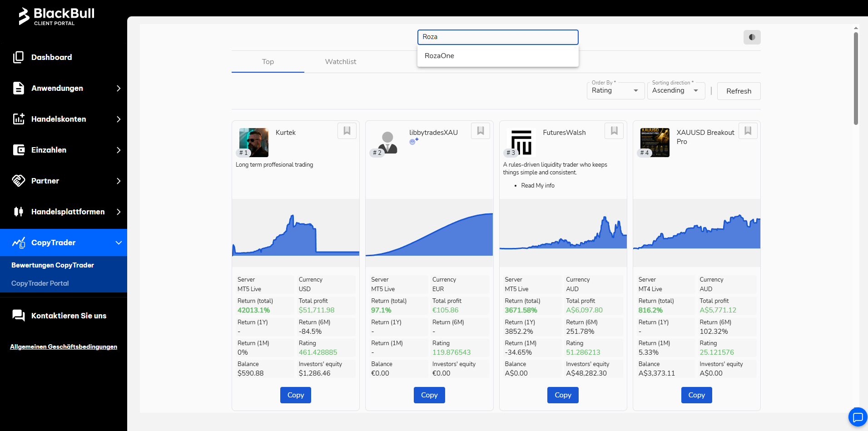Click the scrollbar up arrow
The image size is (868, 431).
pyautogui.click(x=856, y=28)
